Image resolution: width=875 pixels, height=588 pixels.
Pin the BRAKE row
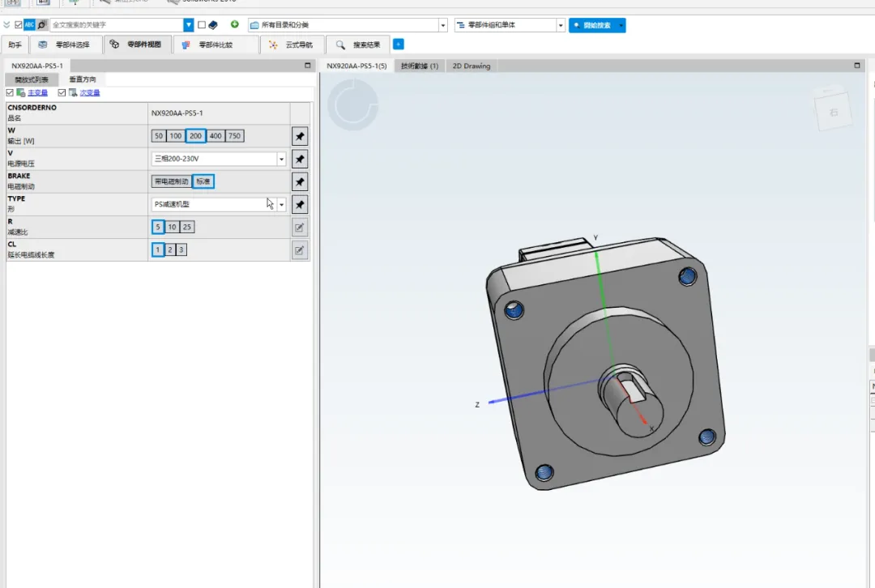pyautogui.click(x=300, y=182)
